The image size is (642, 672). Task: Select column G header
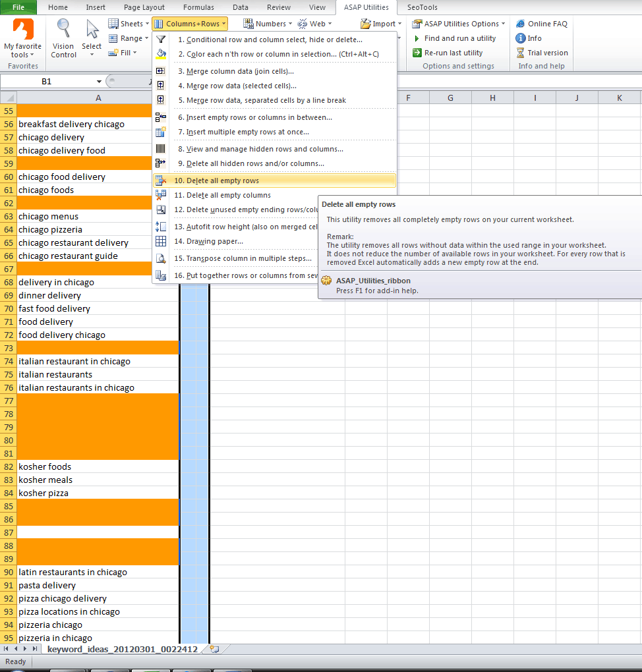click(x=450, y=98)
